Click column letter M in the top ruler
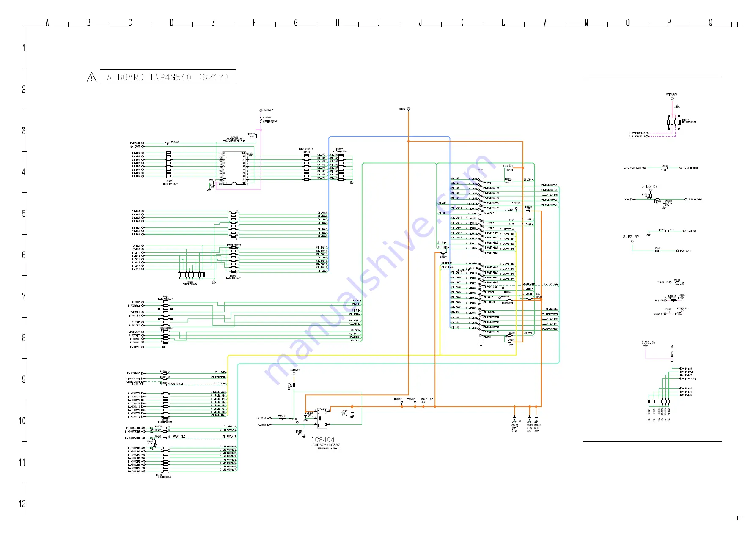Image resolution: width=756 pixels, height=534 pixels. pos(544,23)
